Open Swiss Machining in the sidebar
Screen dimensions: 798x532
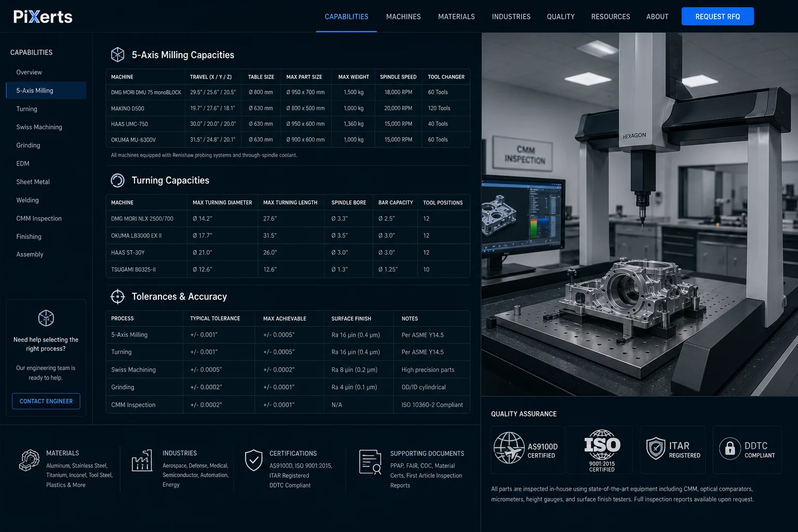(x=39, y=127)
